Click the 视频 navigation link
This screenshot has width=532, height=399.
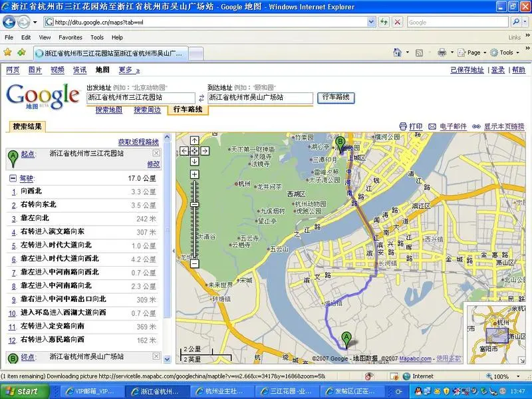pos(57,70)
